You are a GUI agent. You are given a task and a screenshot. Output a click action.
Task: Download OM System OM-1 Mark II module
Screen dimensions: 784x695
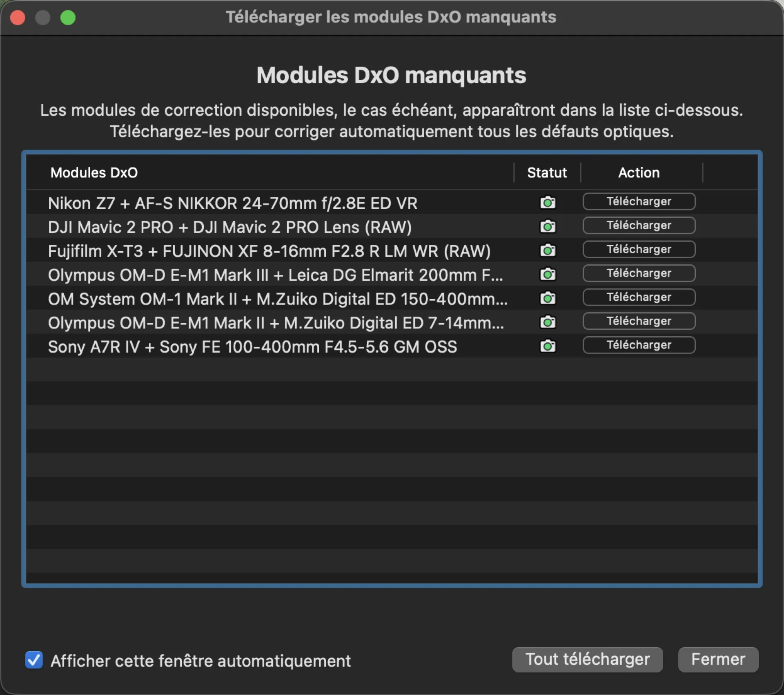coord(639,297)
